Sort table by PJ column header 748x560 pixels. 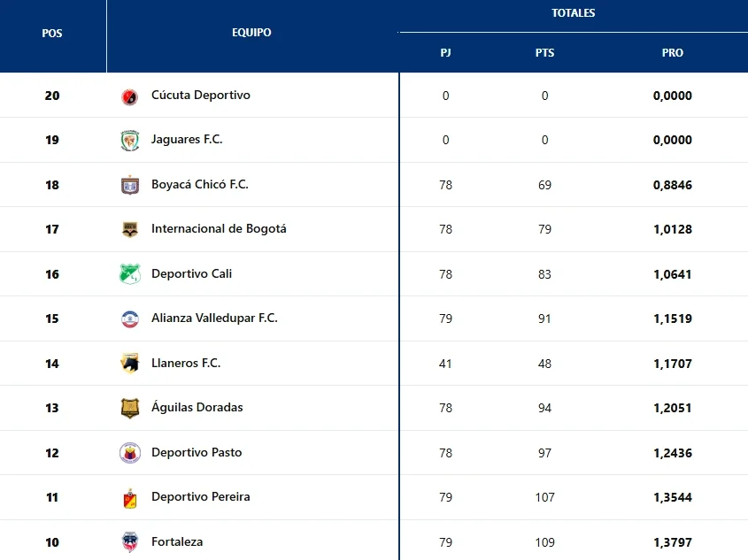pos(445,53)
